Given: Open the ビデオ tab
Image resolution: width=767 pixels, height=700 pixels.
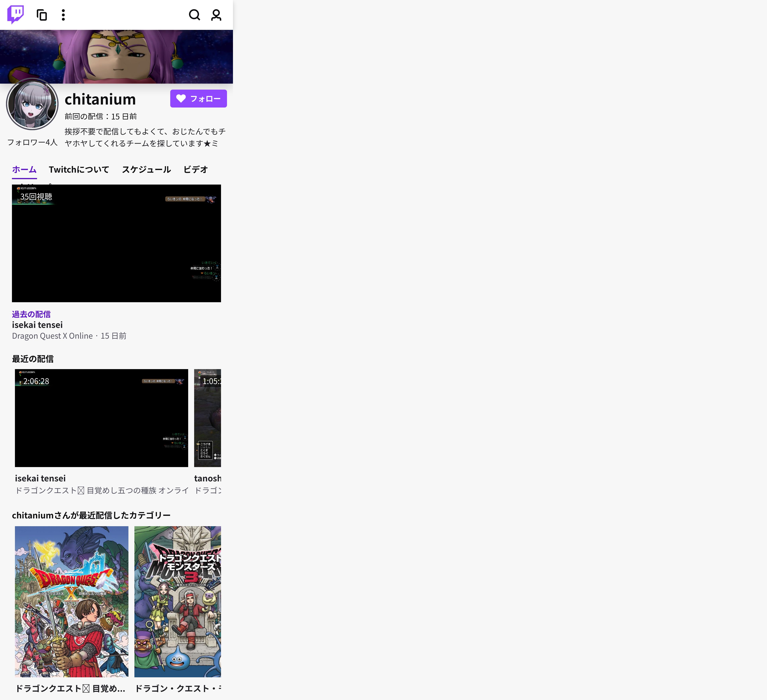Looking at the screenshot, I should click(196, 170).
